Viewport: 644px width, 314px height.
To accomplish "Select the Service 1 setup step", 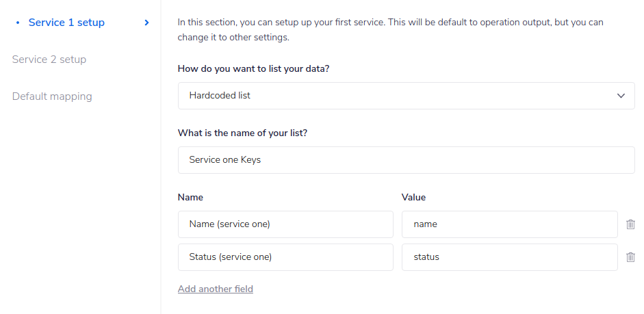I will point(66,23).
